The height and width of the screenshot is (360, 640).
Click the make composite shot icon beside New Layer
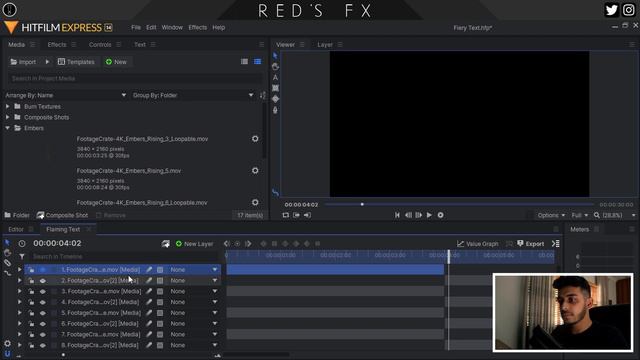(165, 244)
